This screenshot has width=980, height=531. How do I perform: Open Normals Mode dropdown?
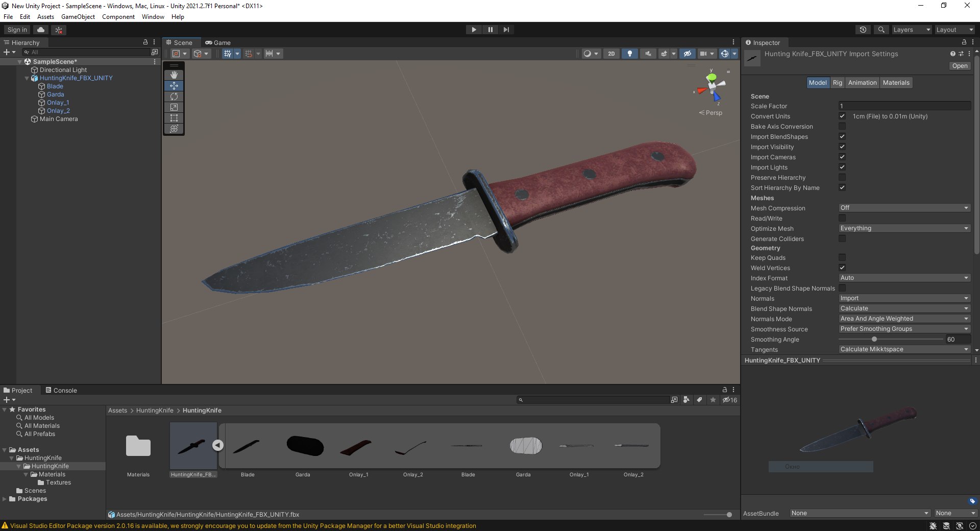pyautogui.click(x=904, y=319)
